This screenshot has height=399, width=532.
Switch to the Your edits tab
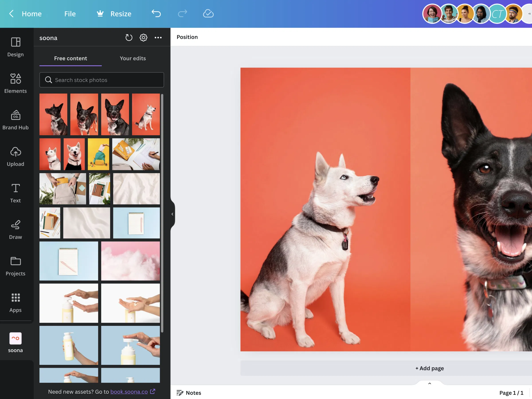133,58
